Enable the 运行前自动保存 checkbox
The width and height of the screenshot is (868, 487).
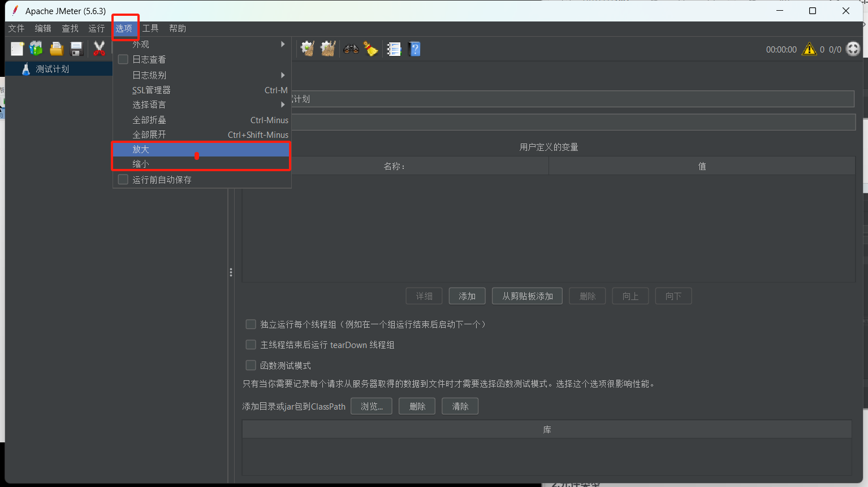point(123,180)
